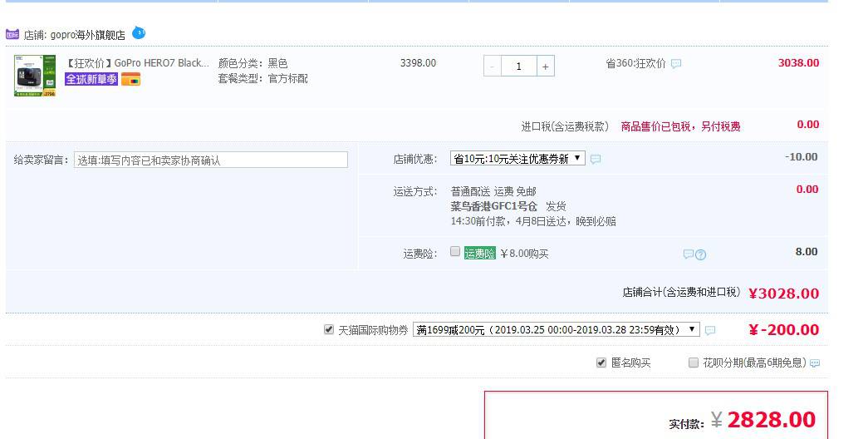The image size is (868, 439).
Task: Open the GoPro HERO7 Black product title link
Action: (x=137, y=63)
